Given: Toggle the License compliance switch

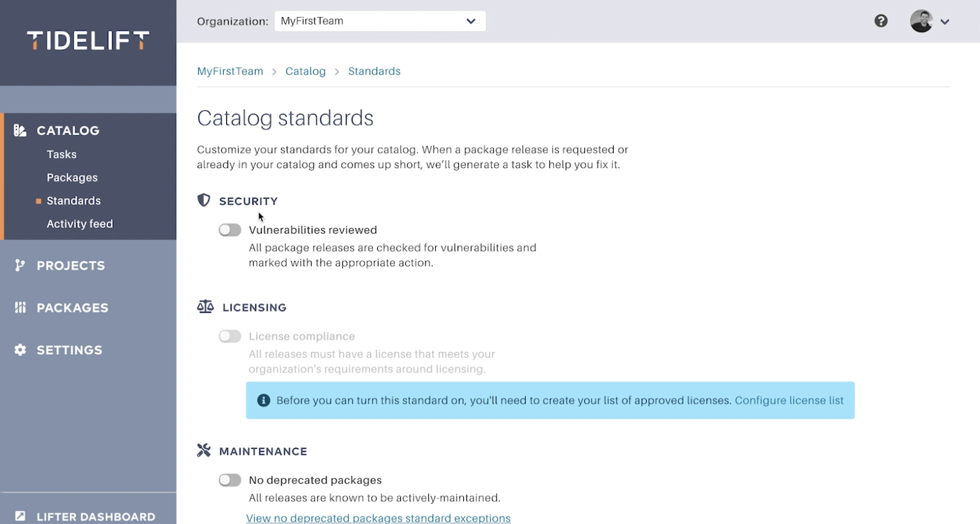Looking at the screenshot, I should [230, 336].
